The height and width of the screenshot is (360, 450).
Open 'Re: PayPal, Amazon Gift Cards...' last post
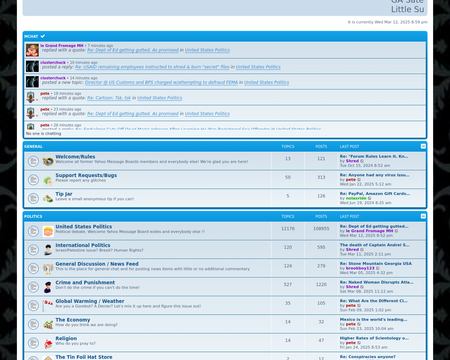(375, 194)
